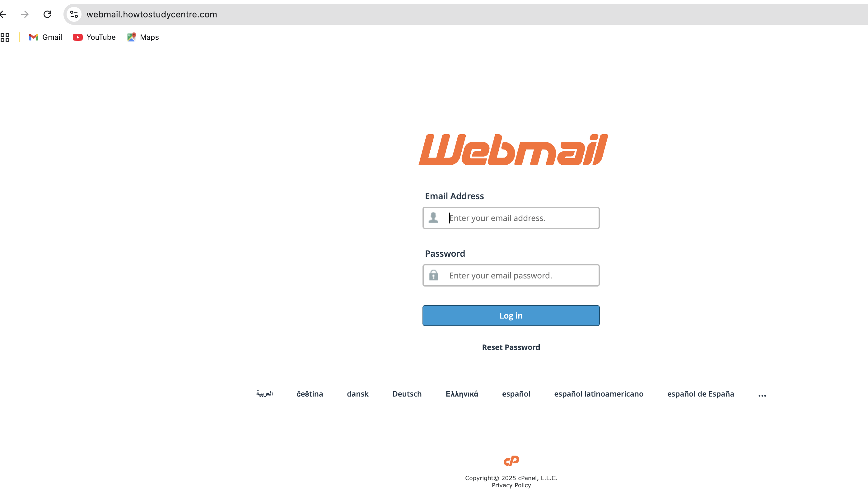Open the Reset Password link
The width and height of the screenshot is (868, 496).
coord(511,347)
